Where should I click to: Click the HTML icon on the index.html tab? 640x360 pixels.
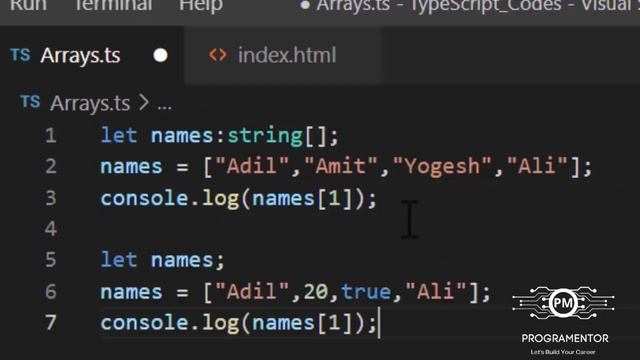pyautogui.click(x=218, y=55)
